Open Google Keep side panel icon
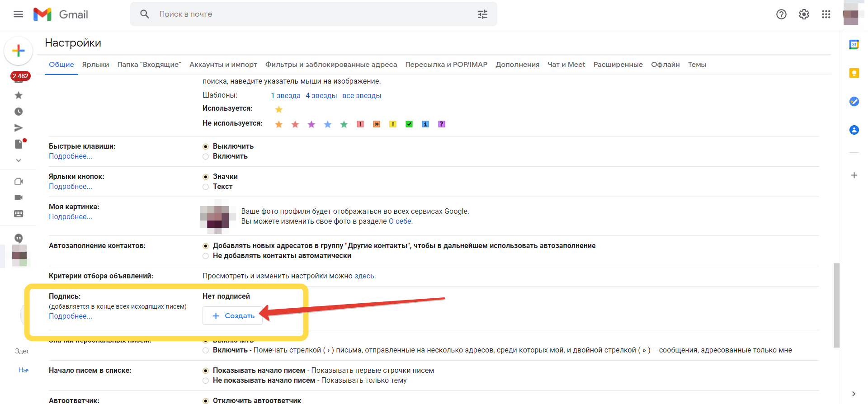Image resolution: width=868 pixels, height=404 pixels. (x=854, y=73)
